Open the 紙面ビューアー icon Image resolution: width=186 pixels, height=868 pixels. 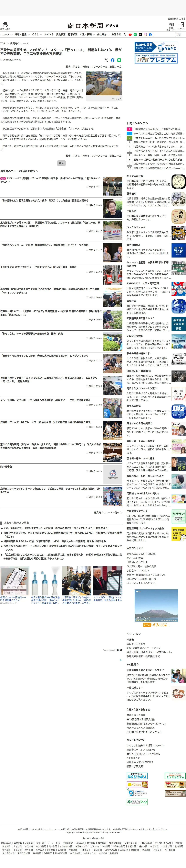[x=171, y=25]
